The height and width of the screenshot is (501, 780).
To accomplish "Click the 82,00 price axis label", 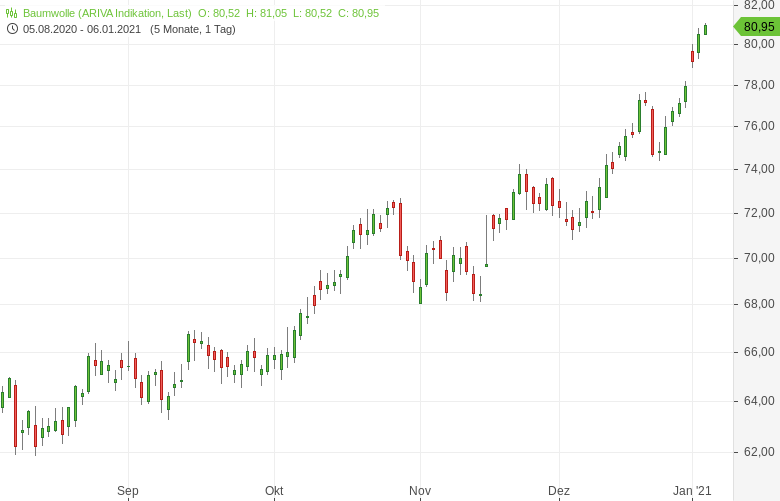I will coord(759,5).
